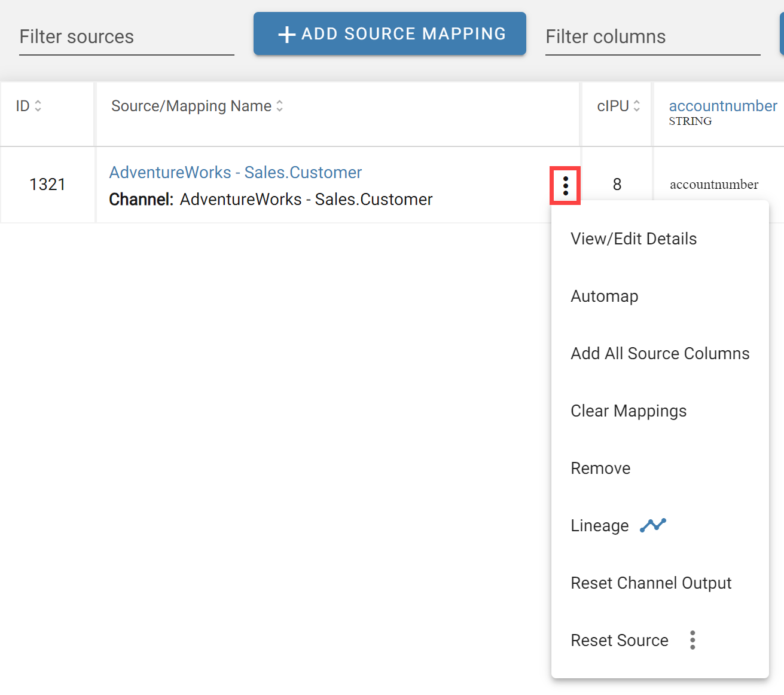Image resolution: width=784 pixels, height=695 pixels.
Task: Click the ADD SOURCE MAPPING button
Action: (x=389, y=33)
